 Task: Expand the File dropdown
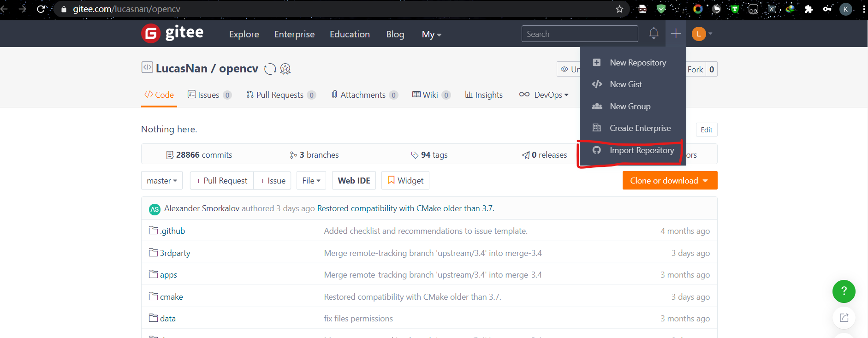[x=311, y=181]
